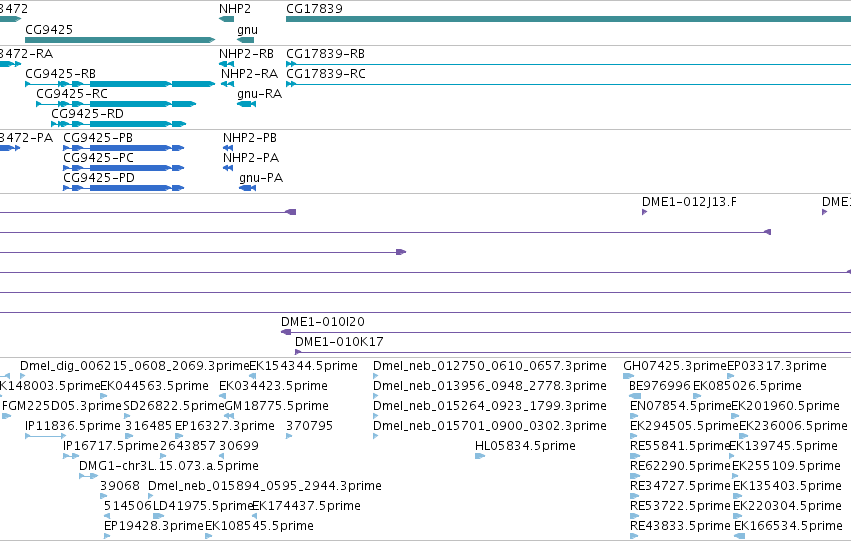
Task: Select the EN07854.5prime EST label
Action: pyautogui.click(x=681, y=406)
